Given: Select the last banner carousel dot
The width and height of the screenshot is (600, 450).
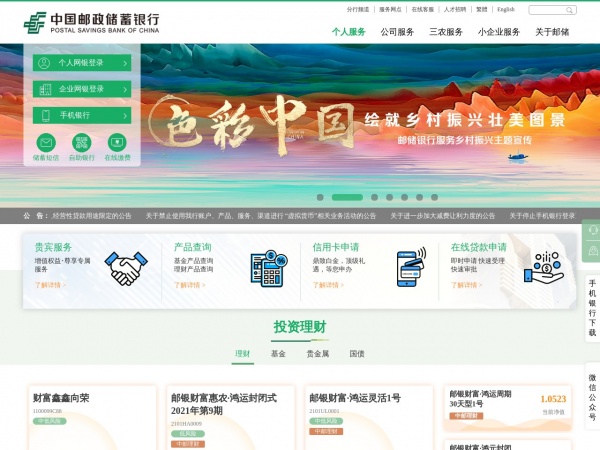Looking at the screenshot, I should click(434, 197).
